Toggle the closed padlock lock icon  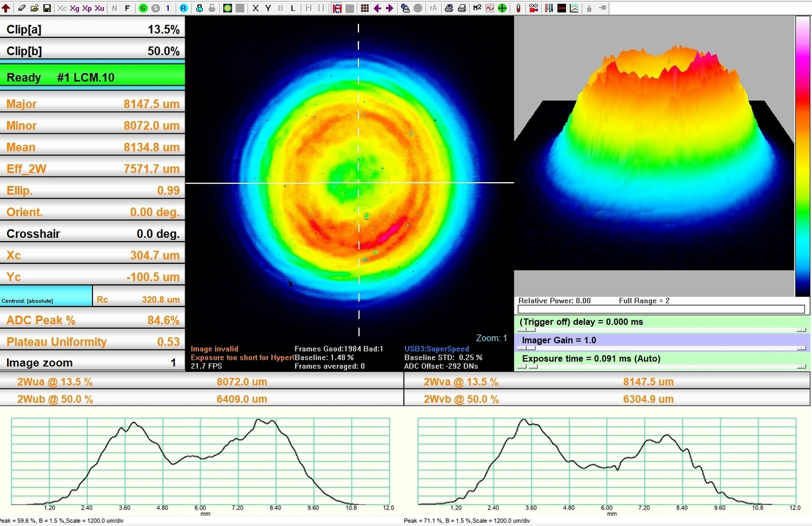point(199,8)
